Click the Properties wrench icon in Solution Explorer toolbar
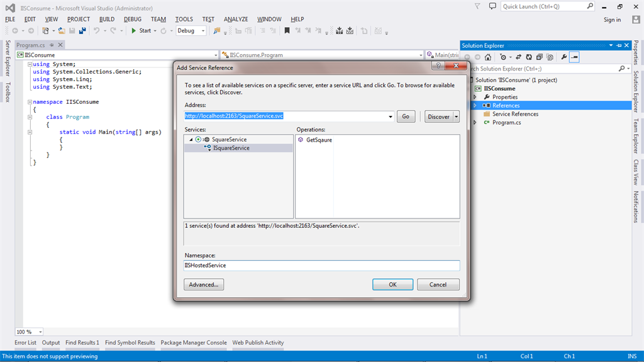Image resolution: width=644 pixels, height=362 pixels. click(x=564, y=57)
